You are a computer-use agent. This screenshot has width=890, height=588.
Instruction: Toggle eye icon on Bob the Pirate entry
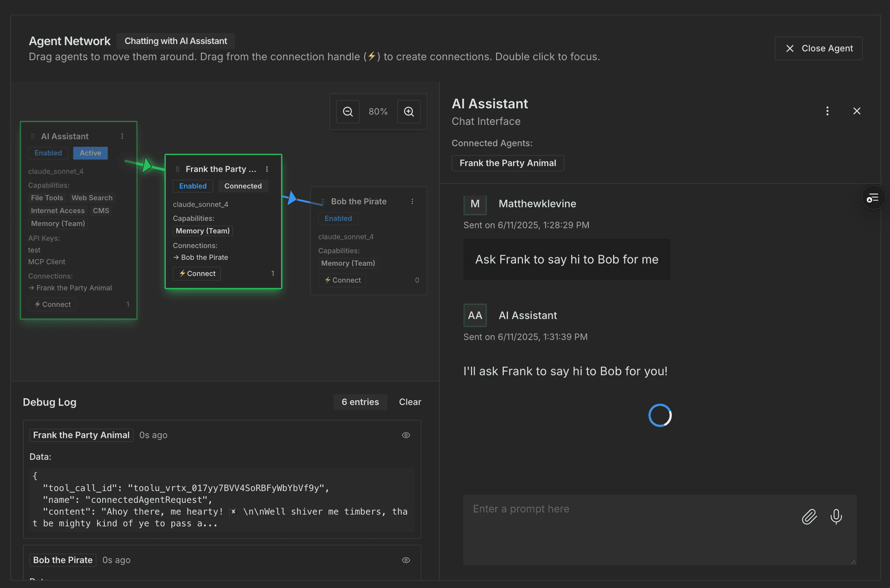(x=406, y=560)
